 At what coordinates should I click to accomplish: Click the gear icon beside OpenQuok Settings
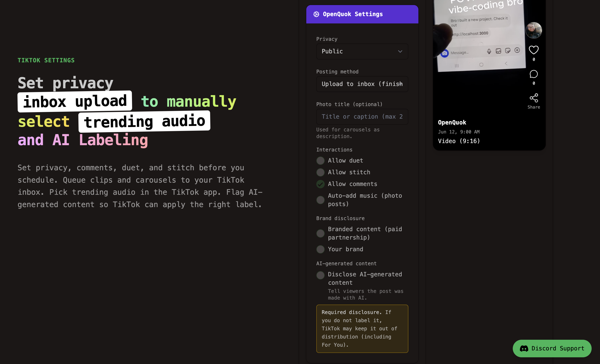[316, 14]
